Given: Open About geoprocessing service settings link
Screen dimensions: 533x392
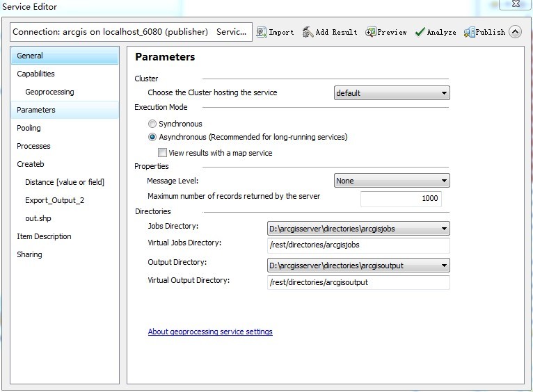Looking at the screenshot, I should point(210,332).
